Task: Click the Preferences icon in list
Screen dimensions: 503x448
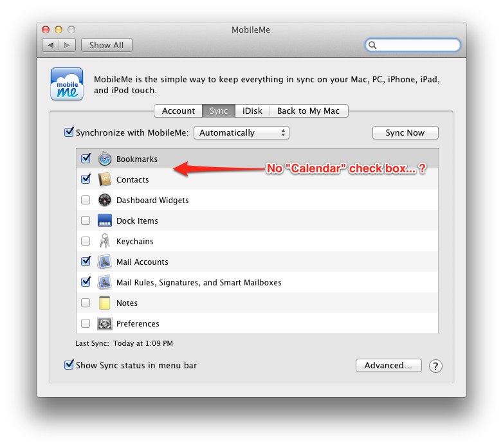Action: point(105,324)
